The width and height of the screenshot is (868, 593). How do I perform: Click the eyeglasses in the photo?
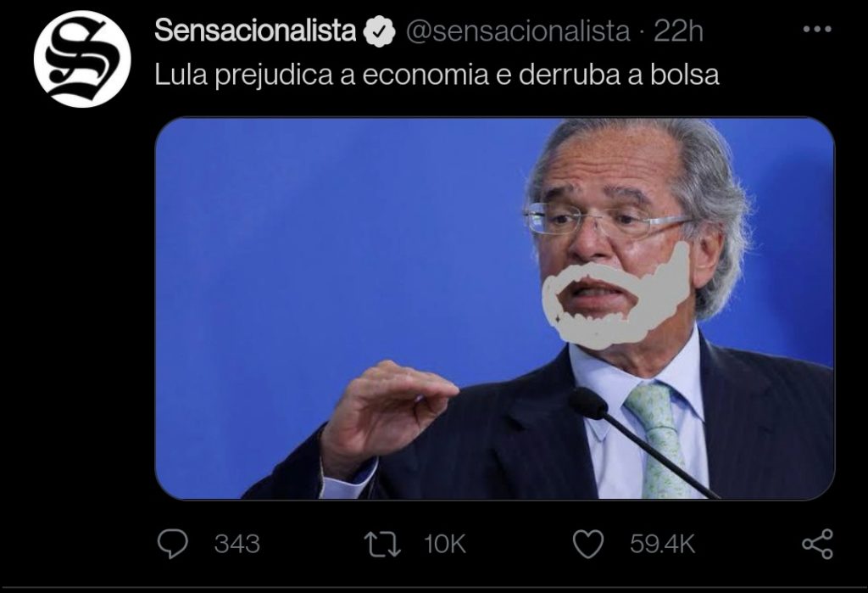606,219
